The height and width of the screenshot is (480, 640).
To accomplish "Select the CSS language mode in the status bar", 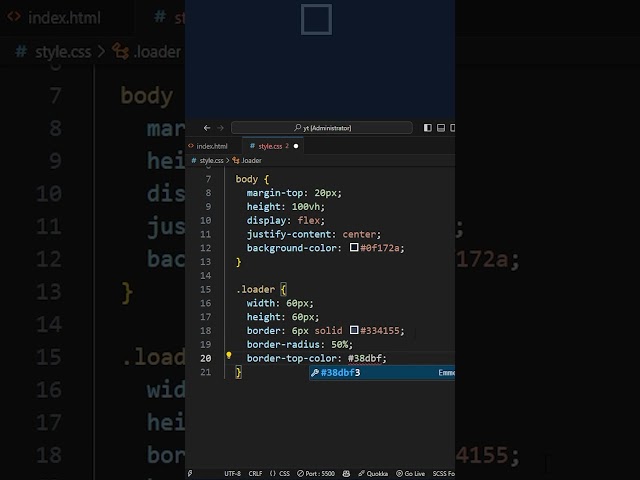I will pyautogui.click(x=280, y=473).
